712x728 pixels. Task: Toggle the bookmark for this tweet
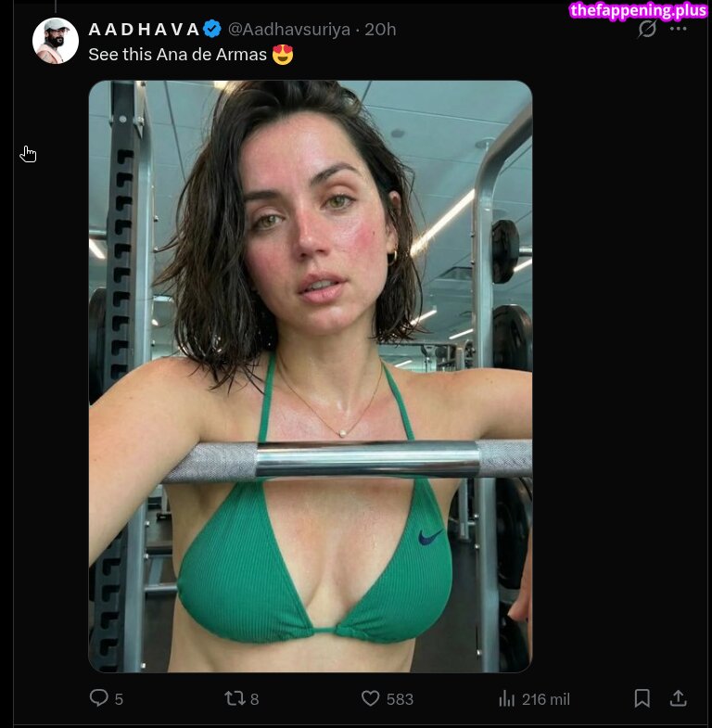(642, 697)
